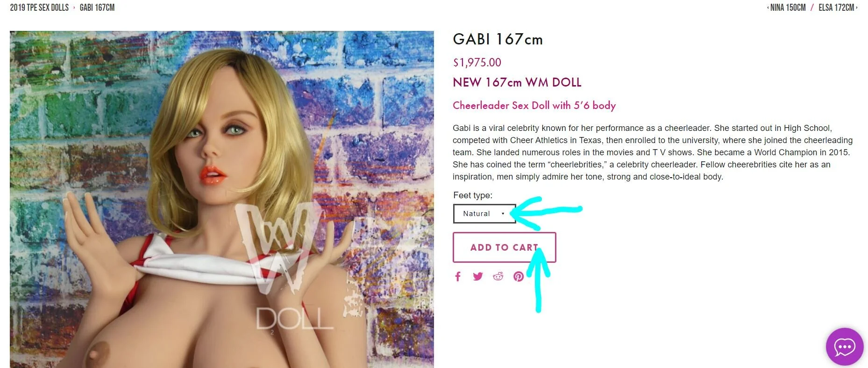Click the left chevron before NINA 150CM

768,7
